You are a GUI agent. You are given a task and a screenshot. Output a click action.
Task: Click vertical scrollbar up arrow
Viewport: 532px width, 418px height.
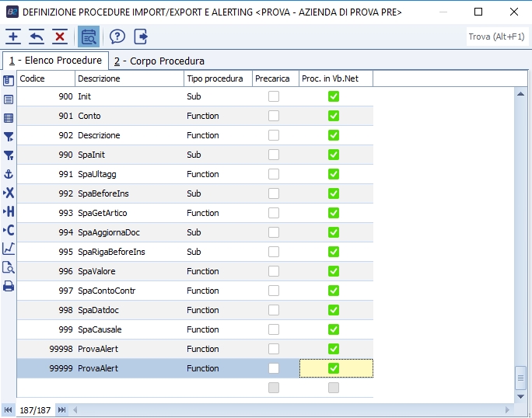pos(520,94)
